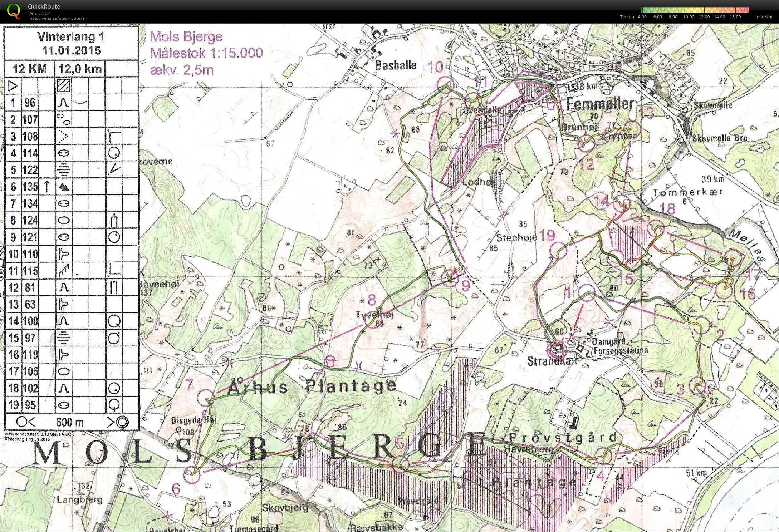
Task: Click the Langbjerg label
Action: click(79, 499)
